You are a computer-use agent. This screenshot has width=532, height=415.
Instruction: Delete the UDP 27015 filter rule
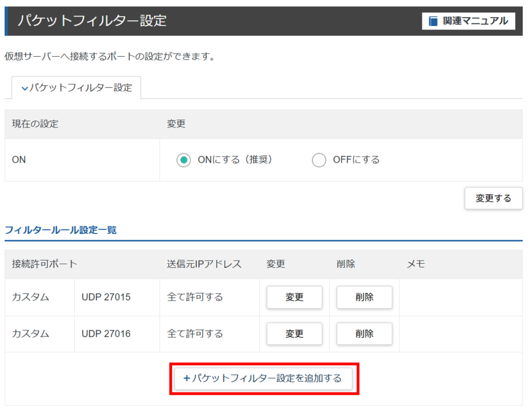coord(364,297)
